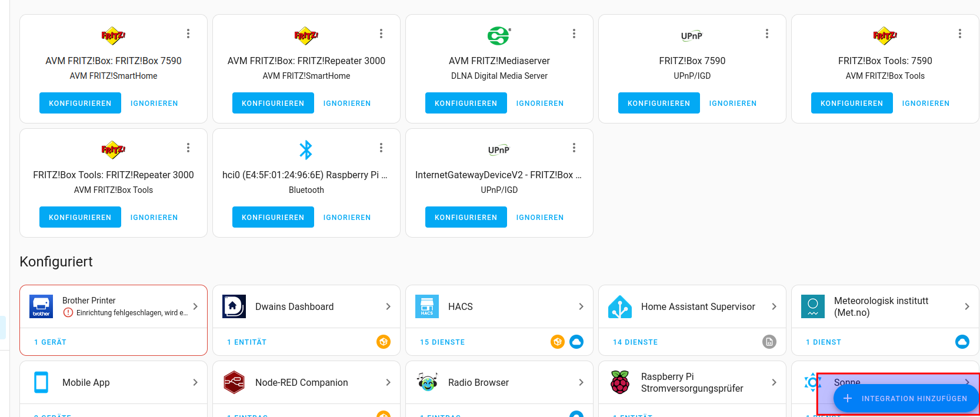Viewport: 980px width, 417px height.
Task: Click the cloud badge on Met.no card
Action: click(962, 342)
